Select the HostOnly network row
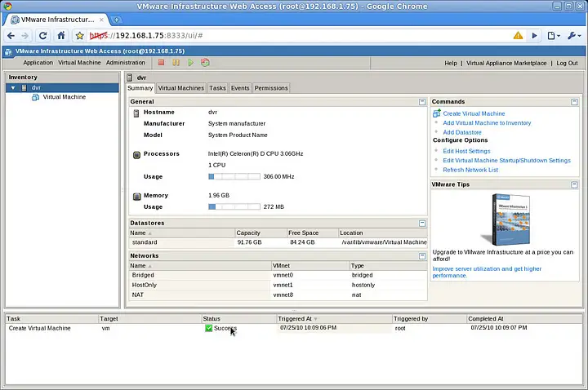This screenshot has width=588, height=390. click(x=278, y=285)
